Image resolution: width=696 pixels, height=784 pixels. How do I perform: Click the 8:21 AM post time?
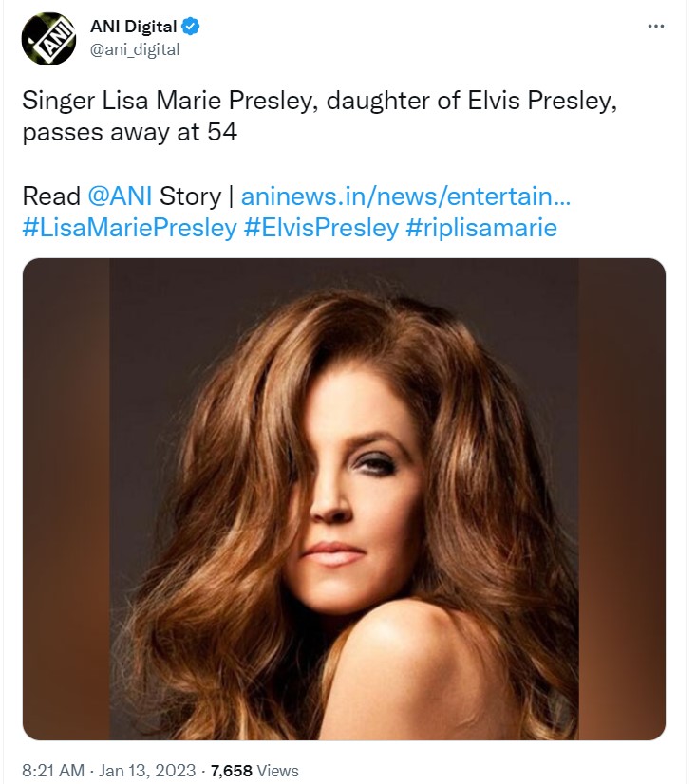point(55,771)
